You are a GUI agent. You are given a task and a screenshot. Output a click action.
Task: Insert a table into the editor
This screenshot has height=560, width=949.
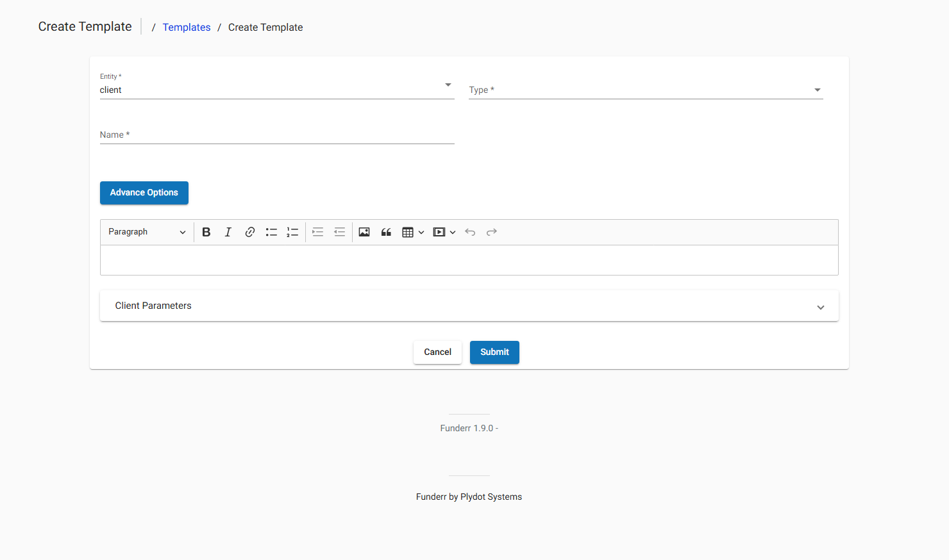point(409,232)
